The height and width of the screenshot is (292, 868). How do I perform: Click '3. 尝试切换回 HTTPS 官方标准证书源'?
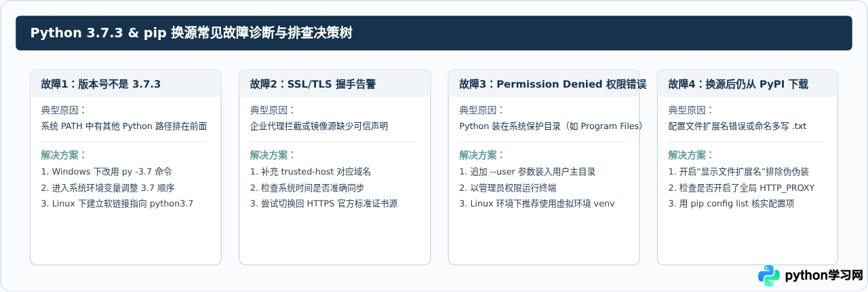tap(323, 203)
